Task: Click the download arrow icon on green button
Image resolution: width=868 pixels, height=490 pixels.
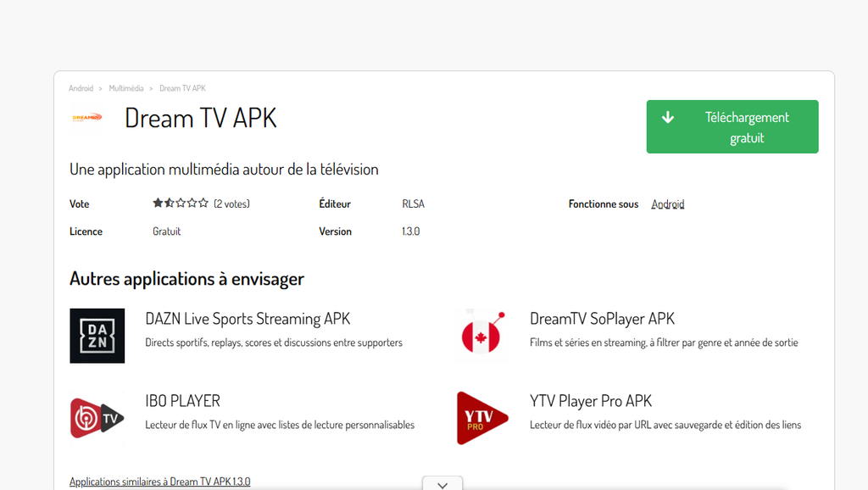Action: click(x=668, y=117)
